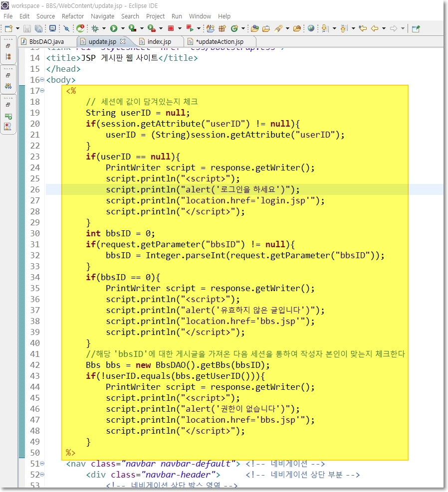Open the Servers sidebar icon
This screenshot has width=448, height=492.
(8, 117)
